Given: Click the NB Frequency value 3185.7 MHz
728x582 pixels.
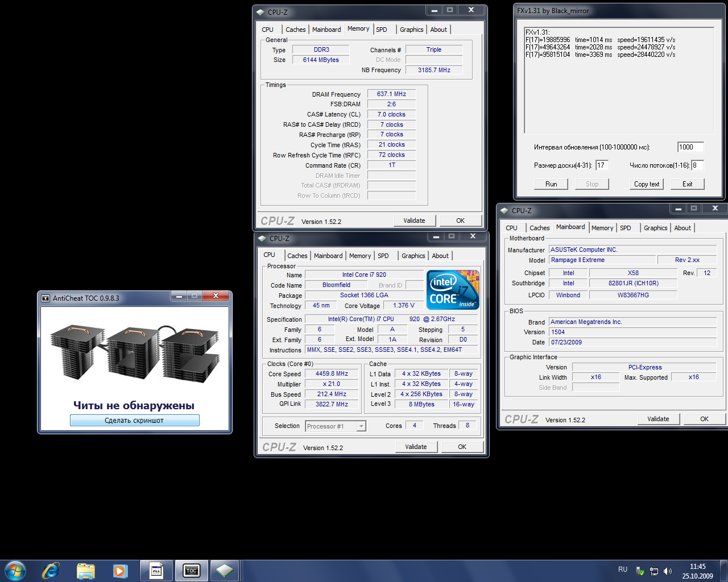Looking at the screenshot, I should 434,70.
